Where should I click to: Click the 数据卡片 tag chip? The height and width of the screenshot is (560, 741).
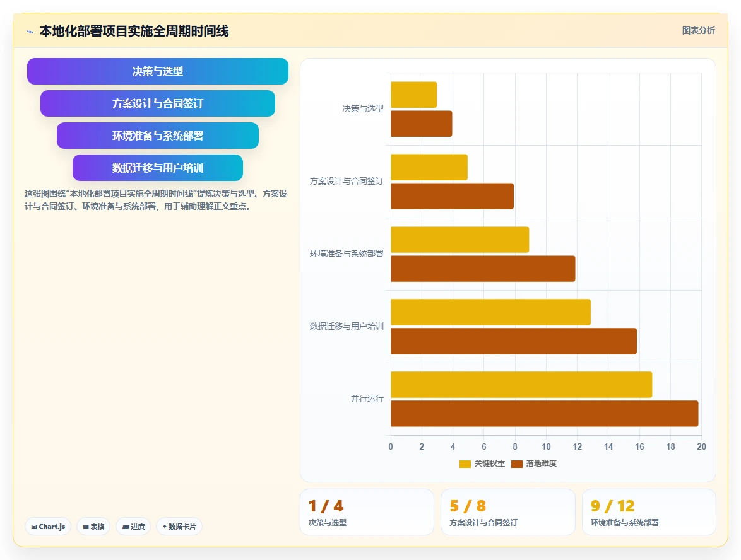(x=179, y=527)
